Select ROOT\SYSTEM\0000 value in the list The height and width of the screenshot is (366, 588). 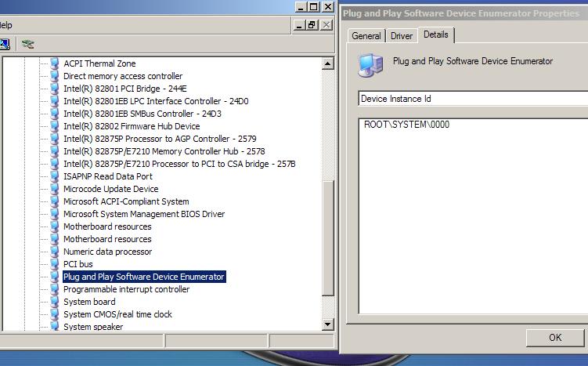(406, 125)
